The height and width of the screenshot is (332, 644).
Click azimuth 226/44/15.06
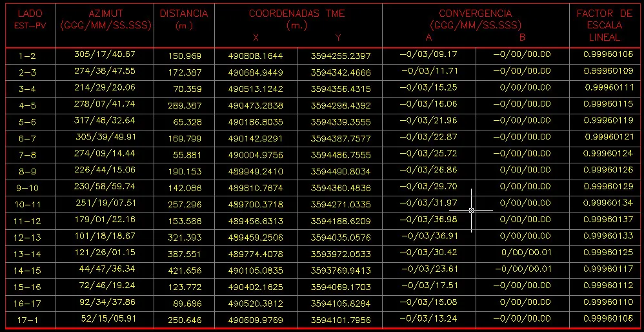[x=105, y=169]
